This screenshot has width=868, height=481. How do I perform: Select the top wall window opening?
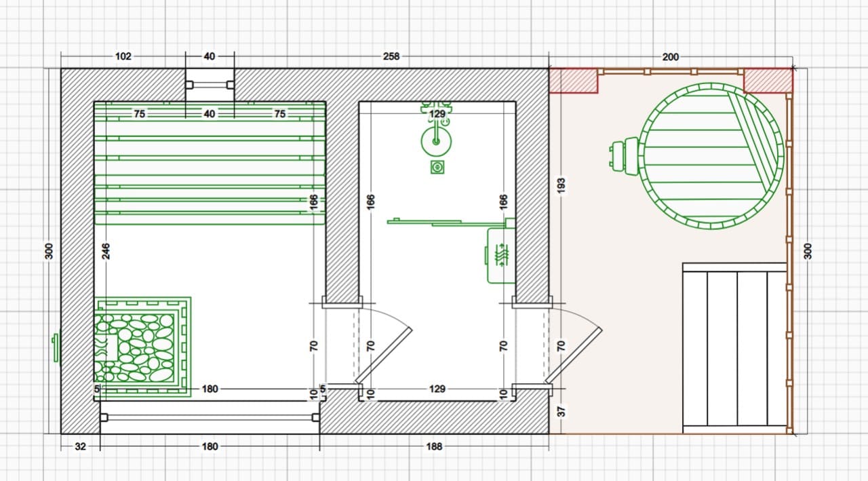click(x=210, y=85)
